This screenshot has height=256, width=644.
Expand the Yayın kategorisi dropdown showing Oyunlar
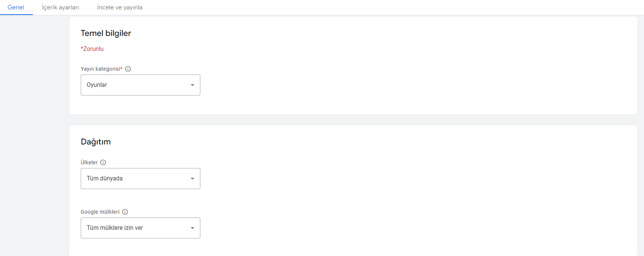point(141,85)
